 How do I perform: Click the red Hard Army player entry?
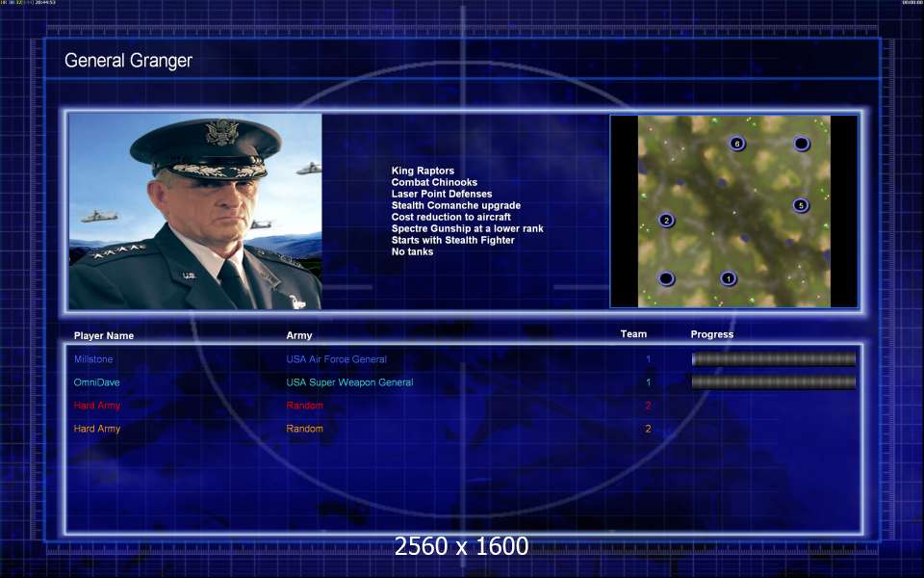(x=96, y=406)
